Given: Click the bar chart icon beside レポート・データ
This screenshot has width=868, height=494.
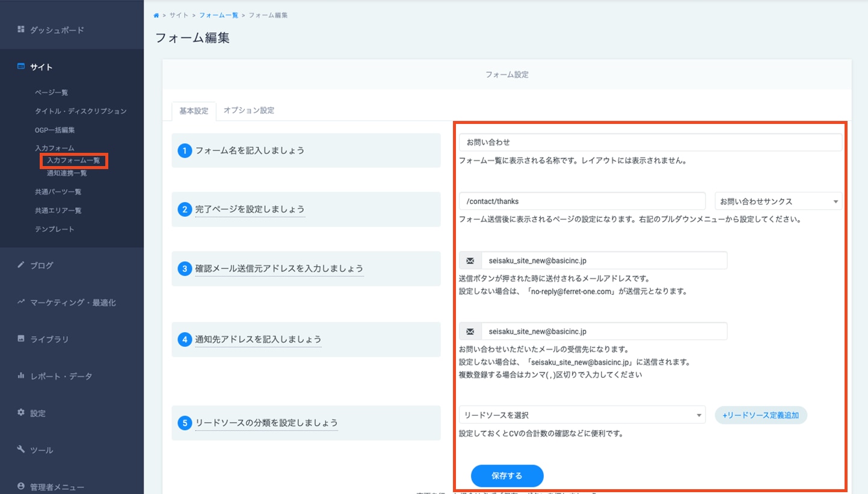Looking at the screenshot, I should [20, 376].
